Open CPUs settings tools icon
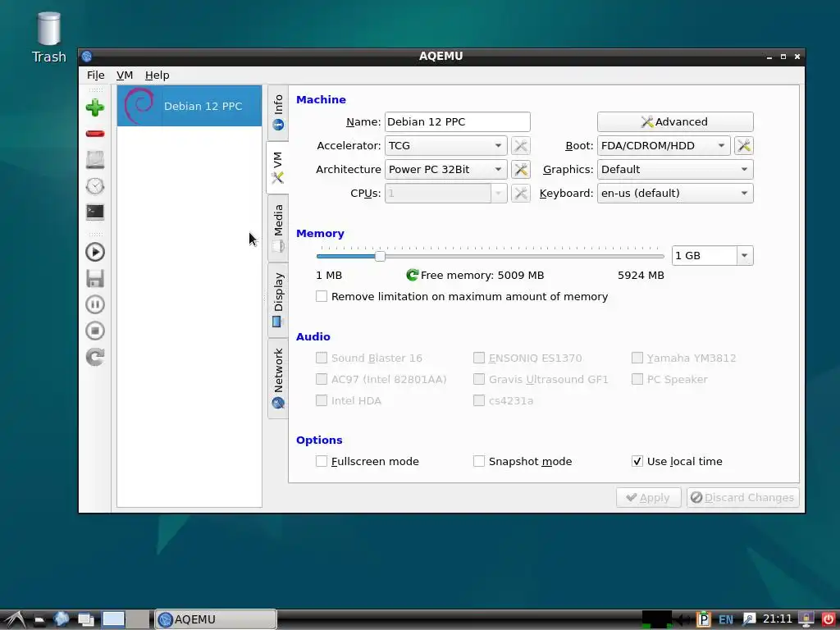 pyautogui.click(x=521, y=193)
